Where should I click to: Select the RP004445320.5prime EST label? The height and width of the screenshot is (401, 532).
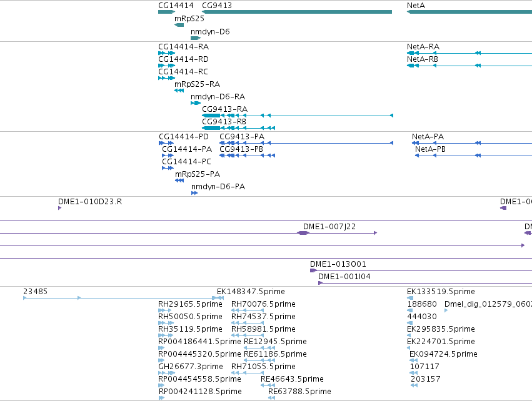tap(199, 354)
